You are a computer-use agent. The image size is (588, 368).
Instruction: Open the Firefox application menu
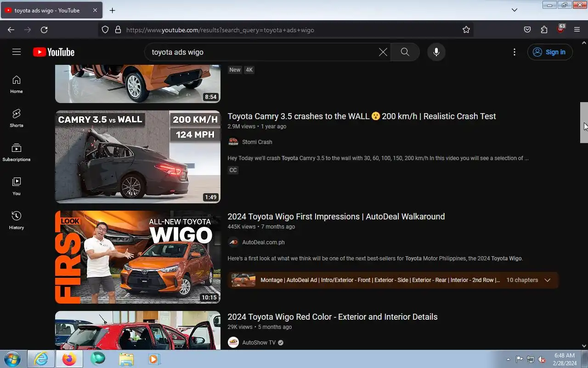pos(577,29)
